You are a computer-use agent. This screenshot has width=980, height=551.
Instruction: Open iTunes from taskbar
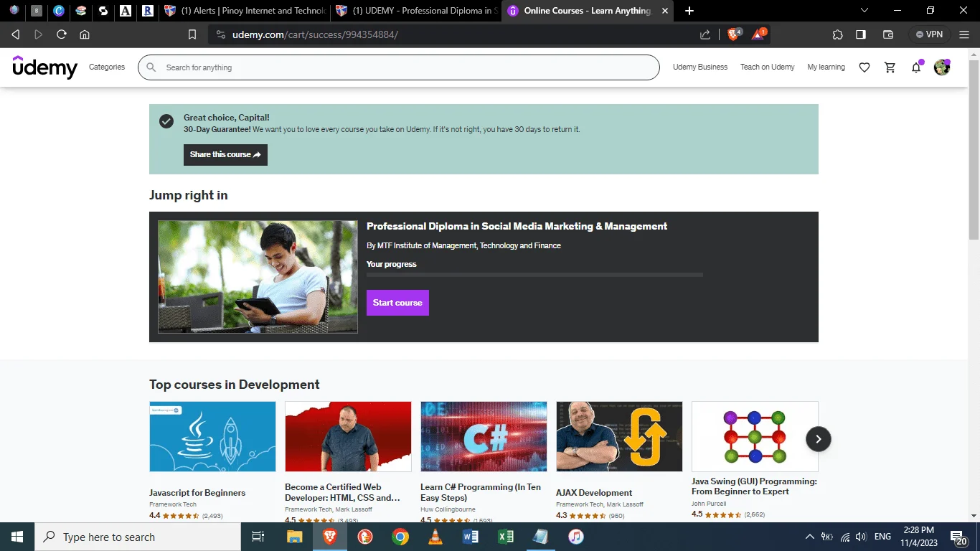point(576,537)
